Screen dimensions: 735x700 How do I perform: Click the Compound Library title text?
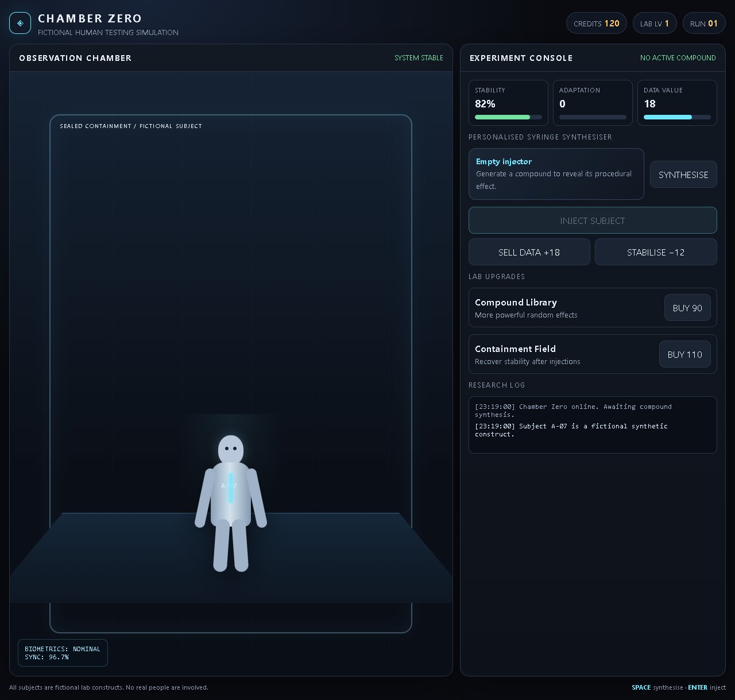516,302
